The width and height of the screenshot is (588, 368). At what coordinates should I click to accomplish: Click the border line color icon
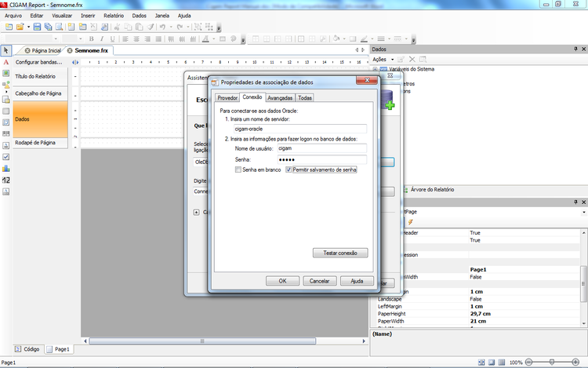point(363,38)
